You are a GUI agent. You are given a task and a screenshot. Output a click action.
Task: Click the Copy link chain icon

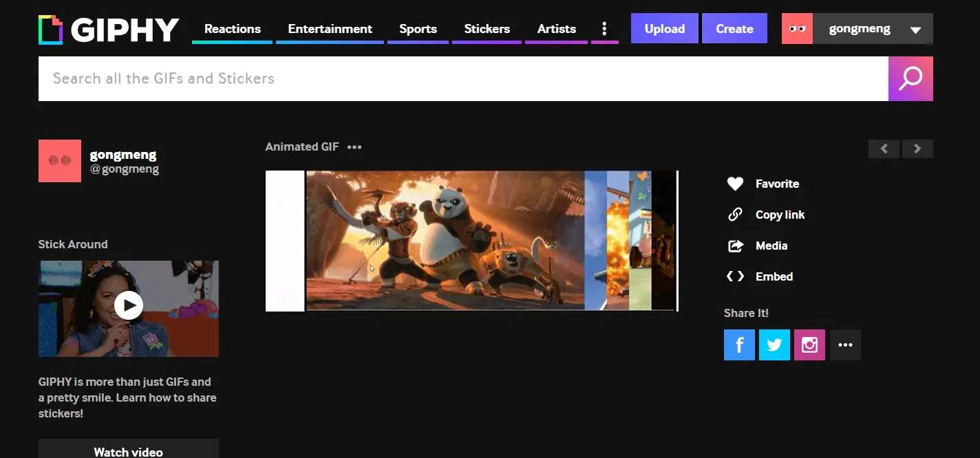tap(735, 215)
